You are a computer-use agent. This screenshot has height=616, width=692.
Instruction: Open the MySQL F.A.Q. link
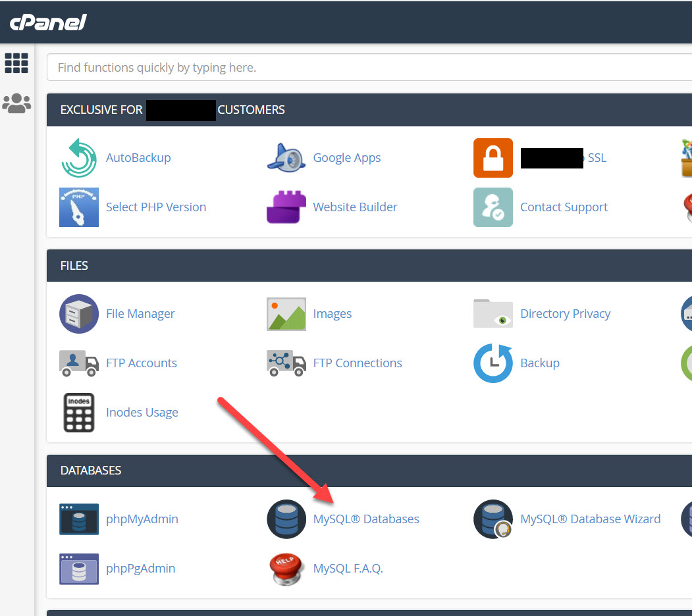coord(348,569)
